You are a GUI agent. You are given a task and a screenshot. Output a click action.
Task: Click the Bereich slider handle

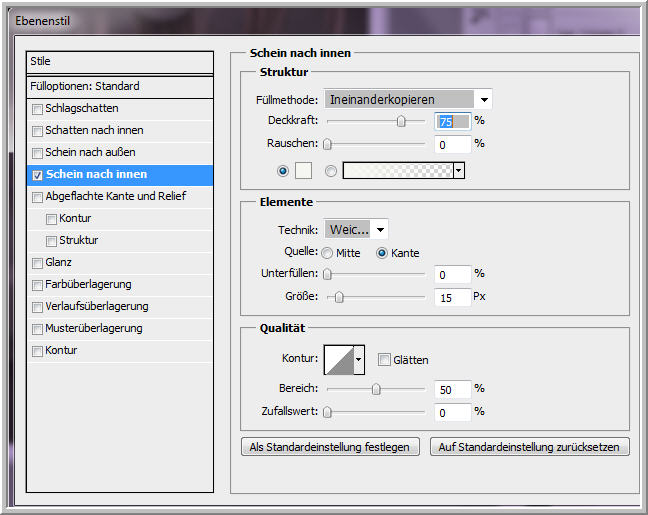(376, 389)
